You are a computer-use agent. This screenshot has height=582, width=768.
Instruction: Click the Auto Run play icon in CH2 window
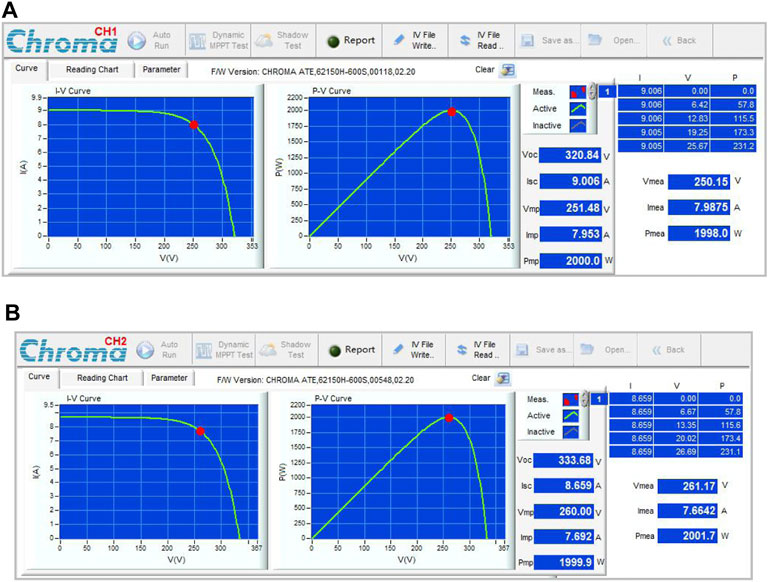[x=145, y=350]
